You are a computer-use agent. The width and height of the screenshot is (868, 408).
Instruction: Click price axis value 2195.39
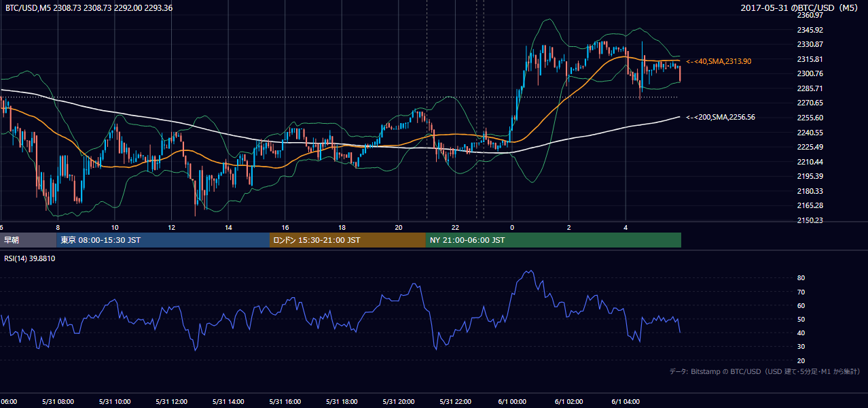pos(810,176)
